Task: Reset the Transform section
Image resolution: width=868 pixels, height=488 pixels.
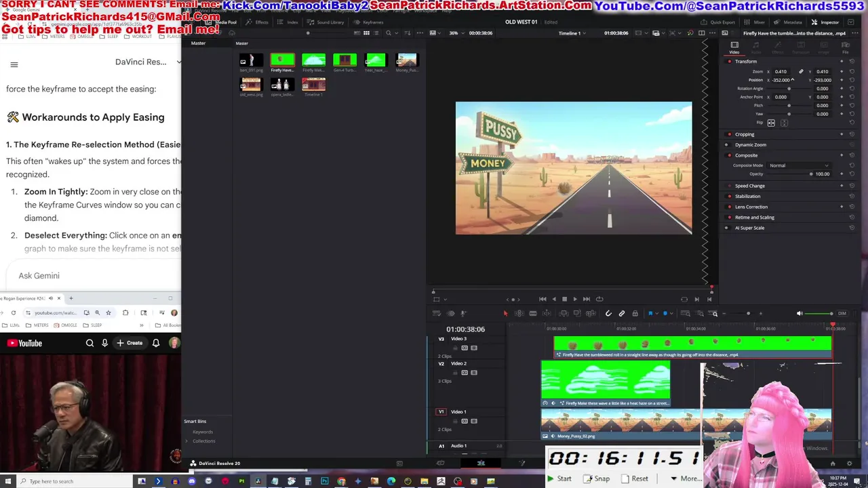Action: click(852, 62)
